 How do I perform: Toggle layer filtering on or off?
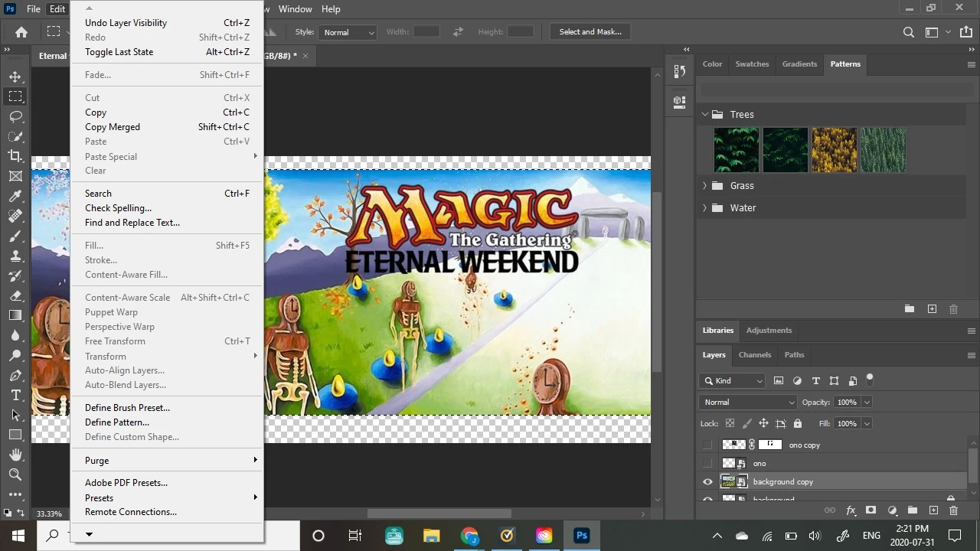(x=870, y=379)
